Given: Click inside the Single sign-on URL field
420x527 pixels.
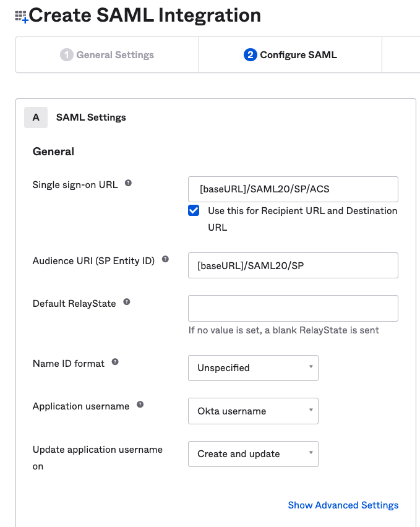Looking at the screenshot, I should pos(293,189).
